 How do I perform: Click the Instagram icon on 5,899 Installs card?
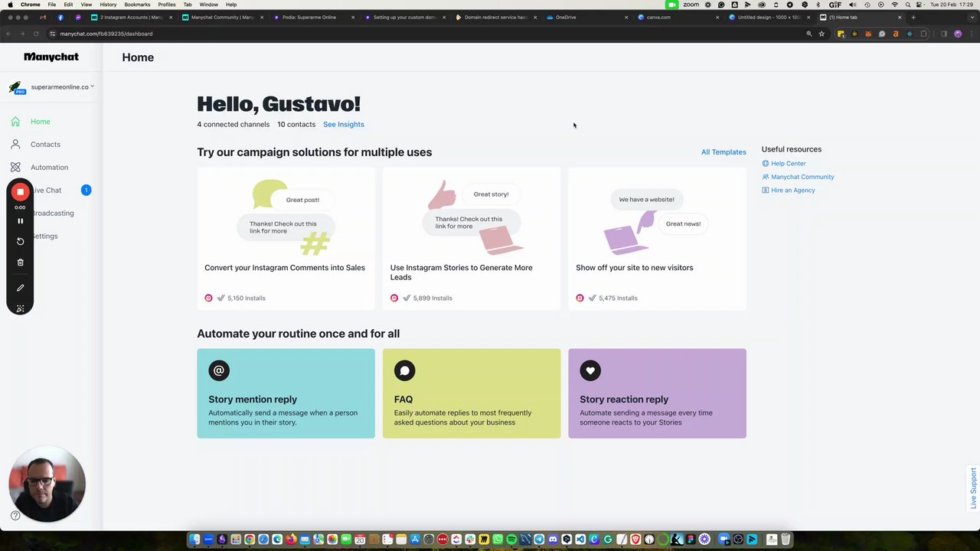tap(394, 298)
